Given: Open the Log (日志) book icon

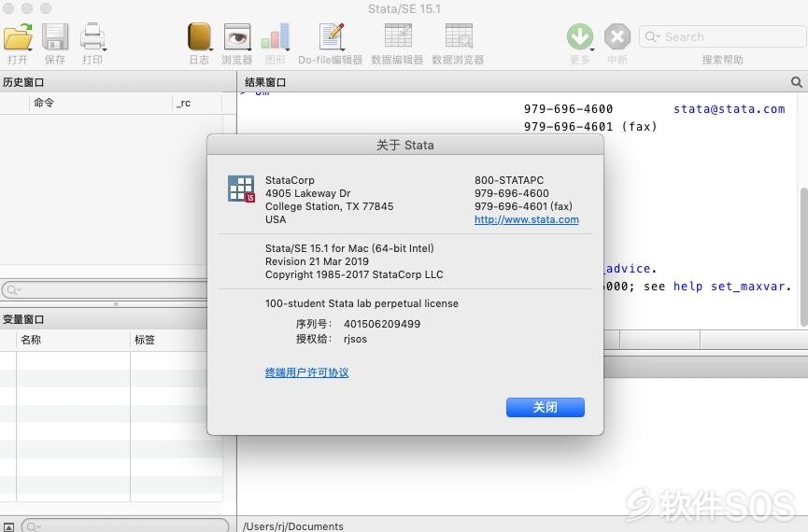Looking at the screenshot, I should tap(199, 36).
